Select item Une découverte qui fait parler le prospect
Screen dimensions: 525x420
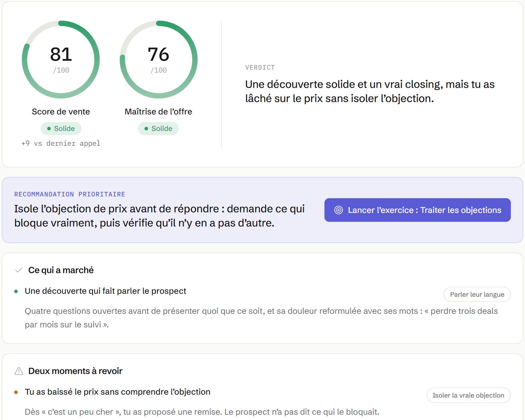click(105, 291)
